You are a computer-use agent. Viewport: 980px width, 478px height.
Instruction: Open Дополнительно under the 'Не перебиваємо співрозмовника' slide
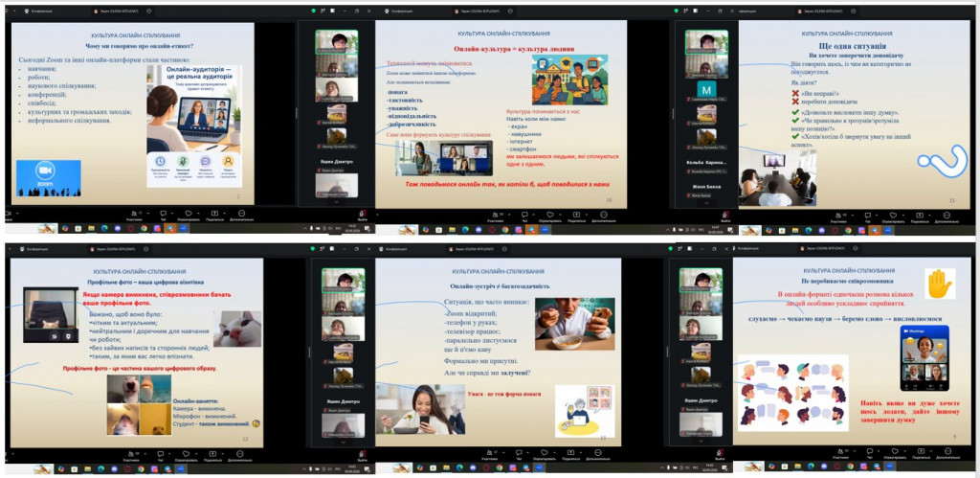(948, 454)
